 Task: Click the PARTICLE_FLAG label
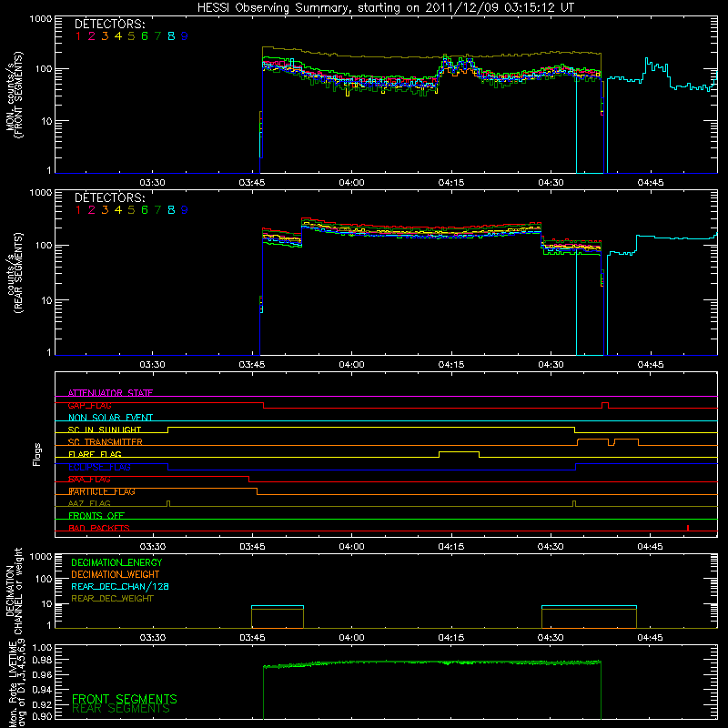[102, 491]
